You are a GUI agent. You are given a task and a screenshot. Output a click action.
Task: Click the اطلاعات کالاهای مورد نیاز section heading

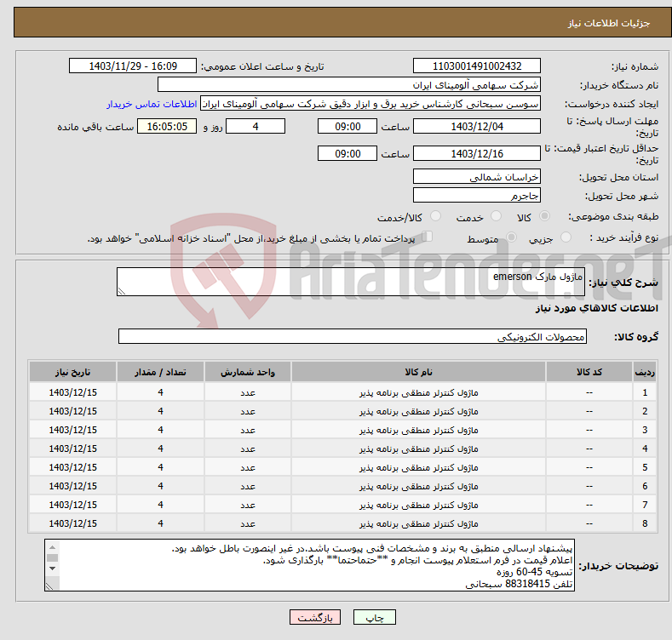[596, 308]
